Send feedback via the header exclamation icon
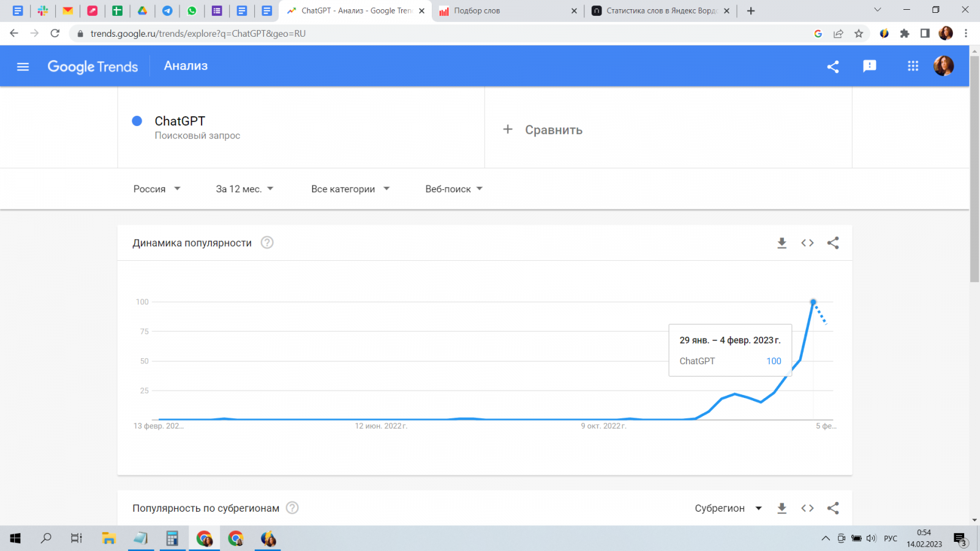The height and width of the screenshot is (551, 980). [x=869, y=66]
